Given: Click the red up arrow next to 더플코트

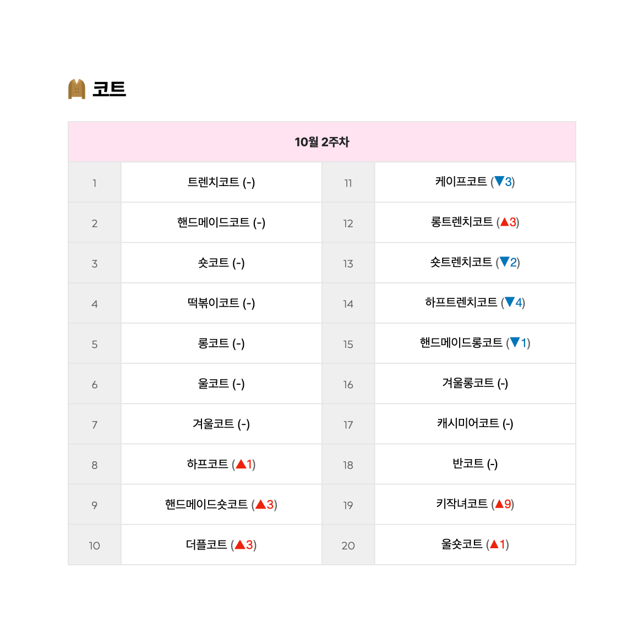Looking at the screenshot, I should (240, 544).
